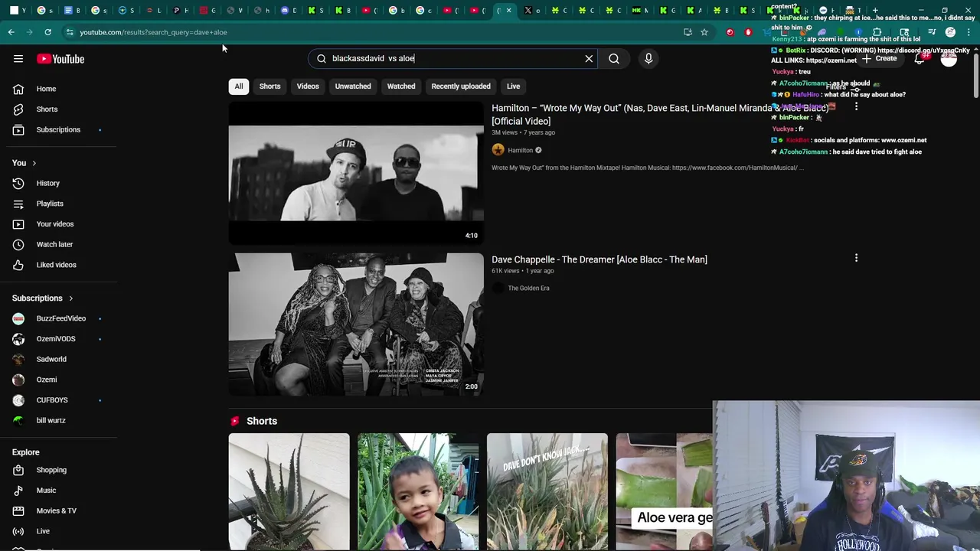Screen dimensions: 980x551
Task: Clear the search box text
Action: 589,58
